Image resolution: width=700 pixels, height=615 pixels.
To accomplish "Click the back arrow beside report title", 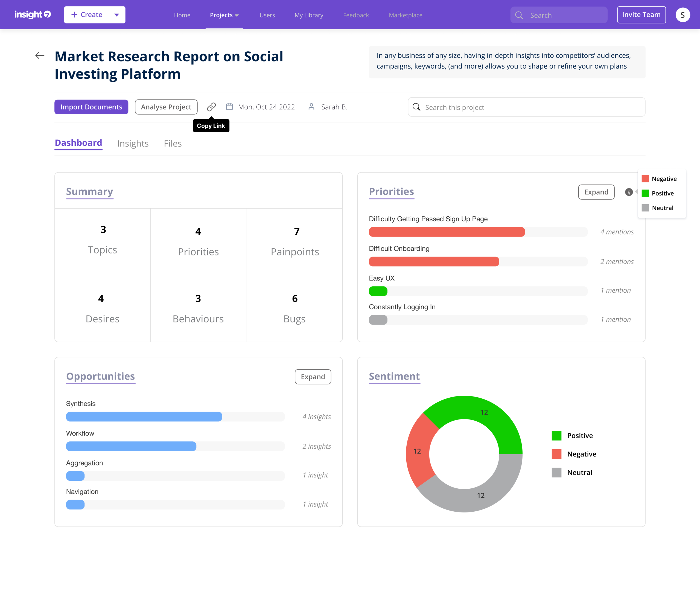I will pos(40,56).
